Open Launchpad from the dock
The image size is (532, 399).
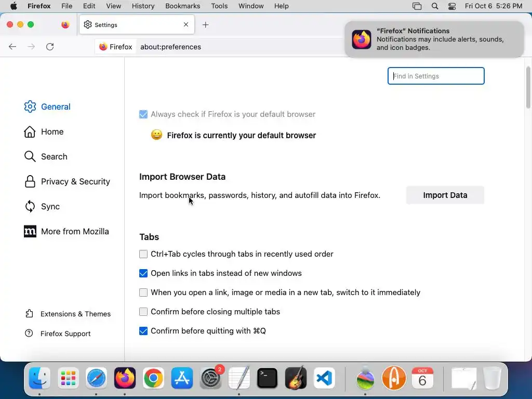(x=68, y=378)
